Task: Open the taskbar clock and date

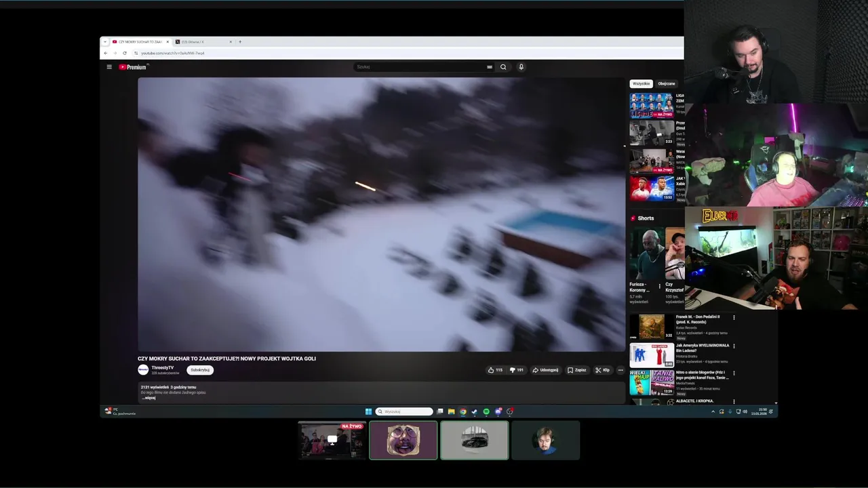Action: [758, 411]
